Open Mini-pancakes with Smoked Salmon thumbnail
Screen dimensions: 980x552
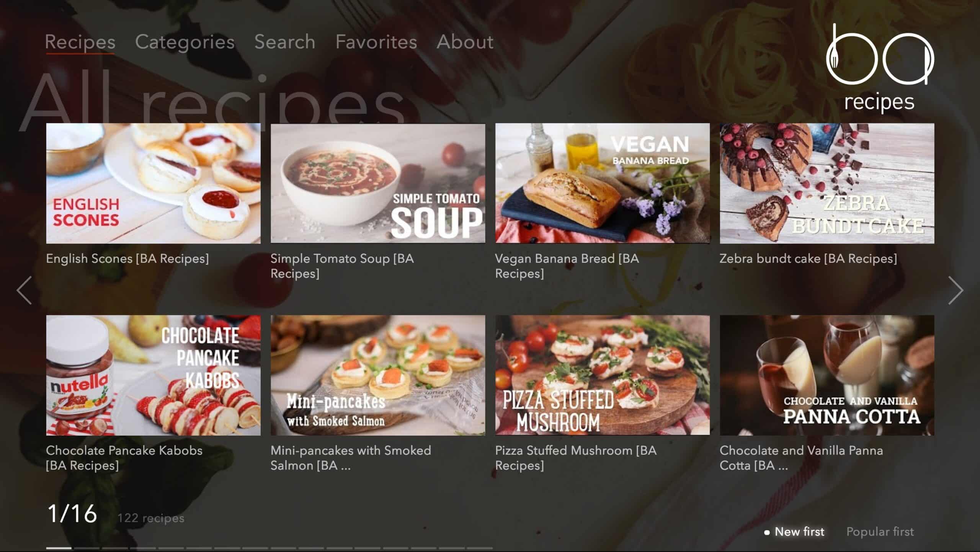pyautogui.click(x=378, y=375)
